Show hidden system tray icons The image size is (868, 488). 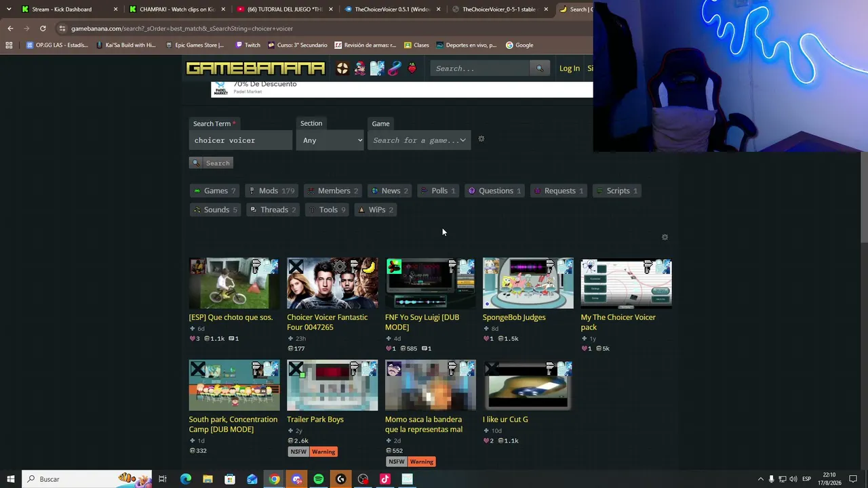tap(760, 479)
